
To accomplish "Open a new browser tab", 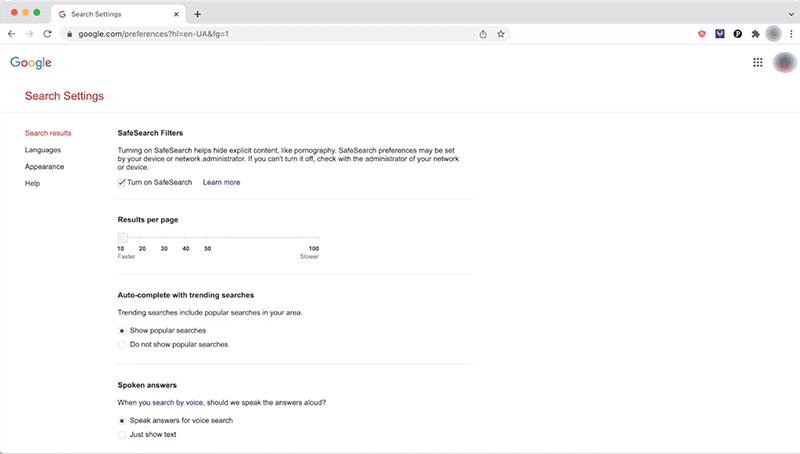I will pyautogui.click(x=197, y=14).
